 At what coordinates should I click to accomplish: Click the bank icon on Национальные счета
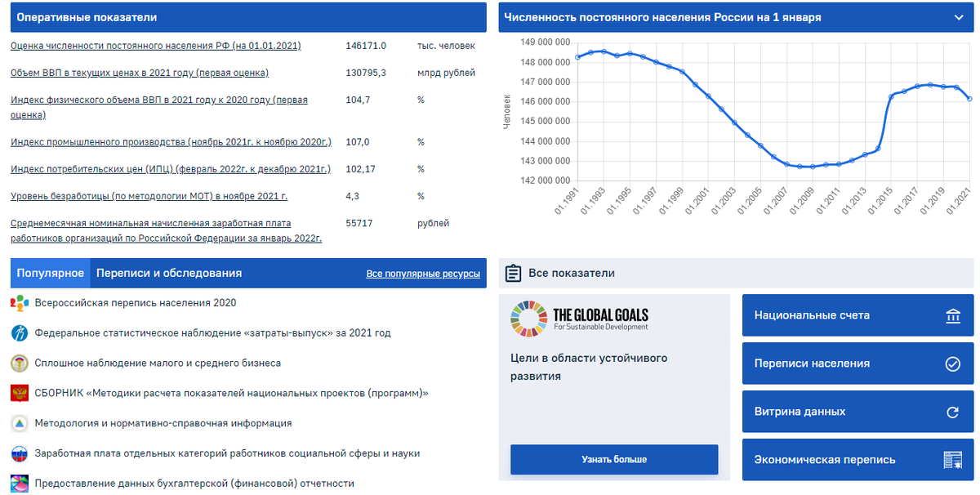[952, 316]
